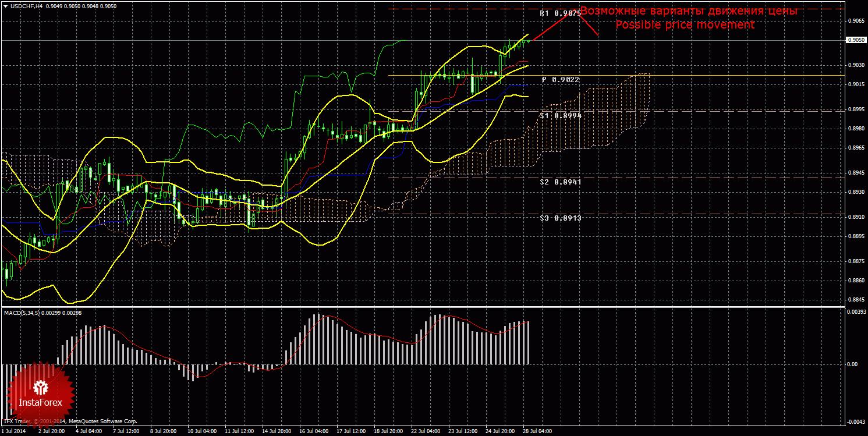
Task: Click the small arrow beside USDCHF,H4 title
Action: point(5,5)
